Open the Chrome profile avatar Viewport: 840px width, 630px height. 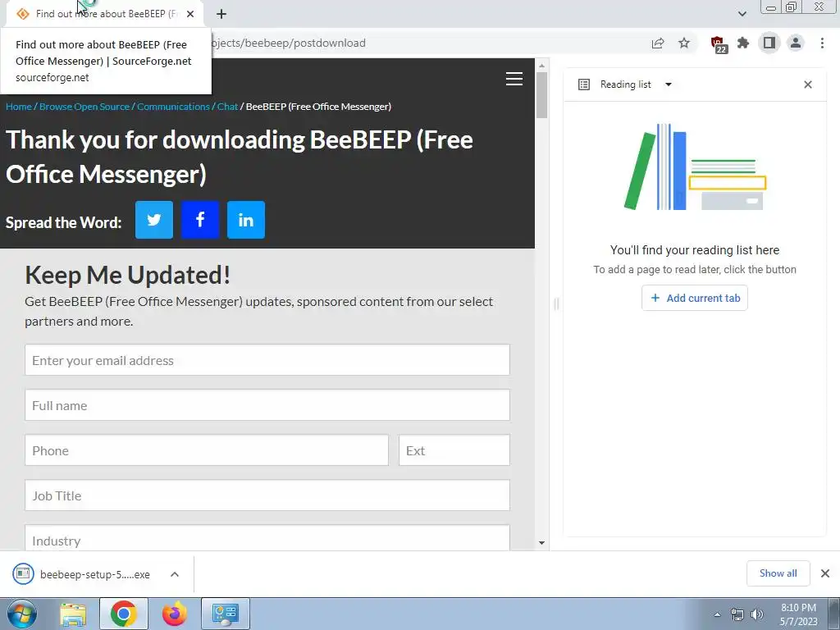(796, 43)
